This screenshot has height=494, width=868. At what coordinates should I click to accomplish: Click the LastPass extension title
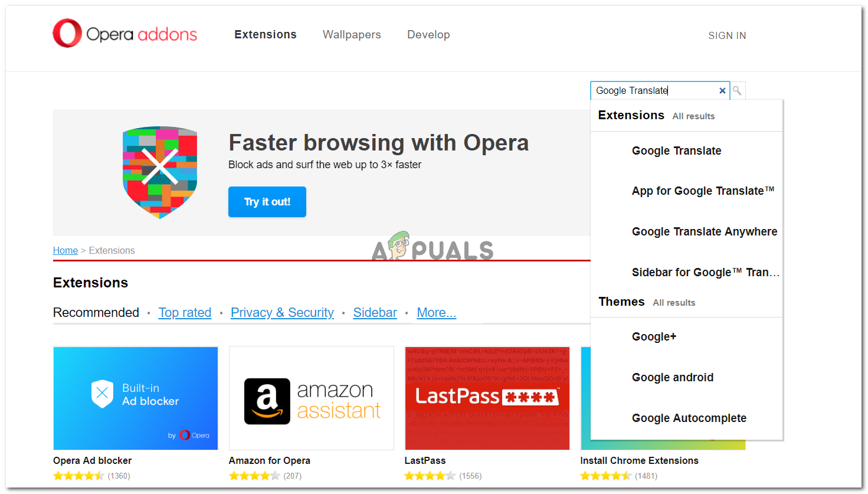(x=425, y=460)
